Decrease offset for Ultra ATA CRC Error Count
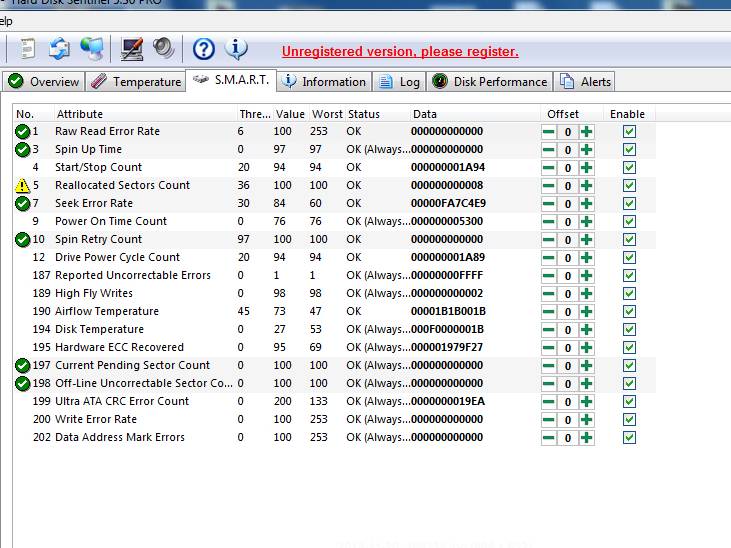The image size is (731, 548). [x=549, y=402]
